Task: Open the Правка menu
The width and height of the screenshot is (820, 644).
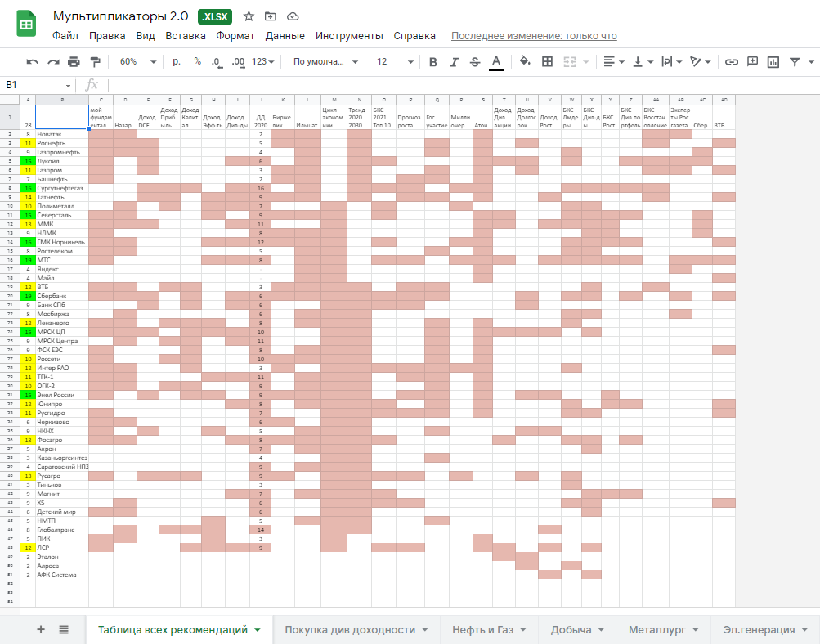Action: (107, 35)
